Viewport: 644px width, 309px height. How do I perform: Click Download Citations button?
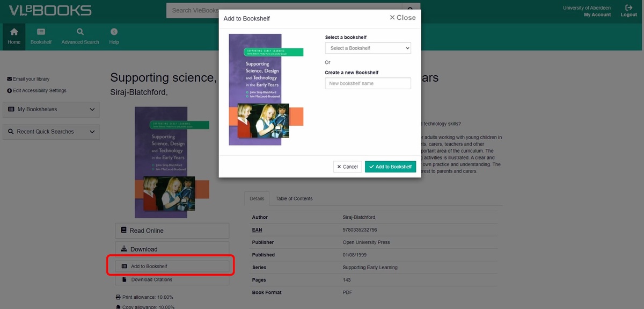point(172,279)
